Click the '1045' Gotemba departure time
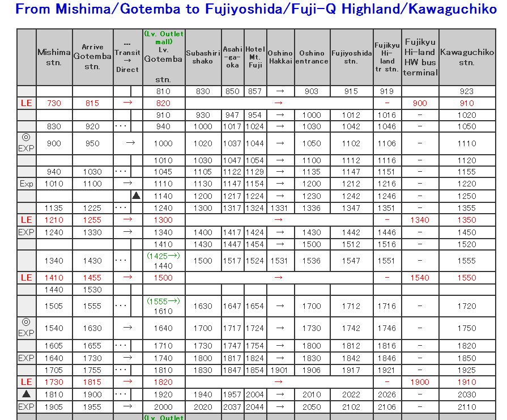The width and height of the screenshot is (507, 420). point(163,172)
